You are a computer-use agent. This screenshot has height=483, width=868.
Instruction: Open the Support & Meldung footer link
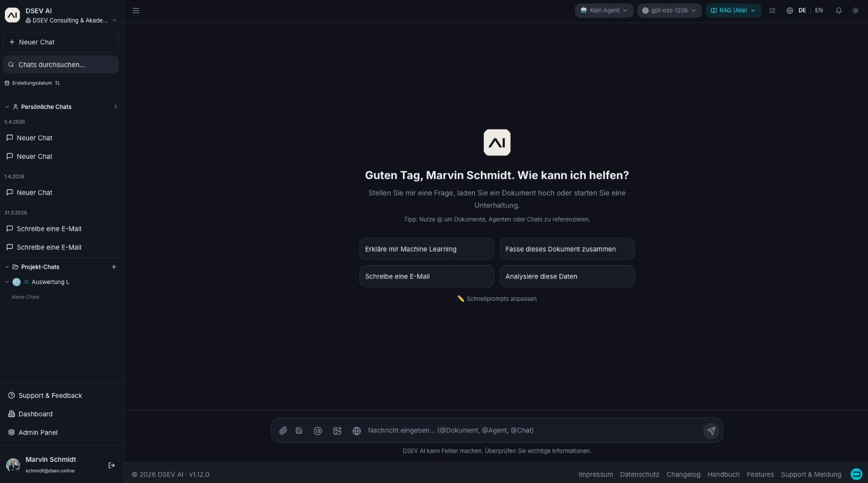pos(811,474)
